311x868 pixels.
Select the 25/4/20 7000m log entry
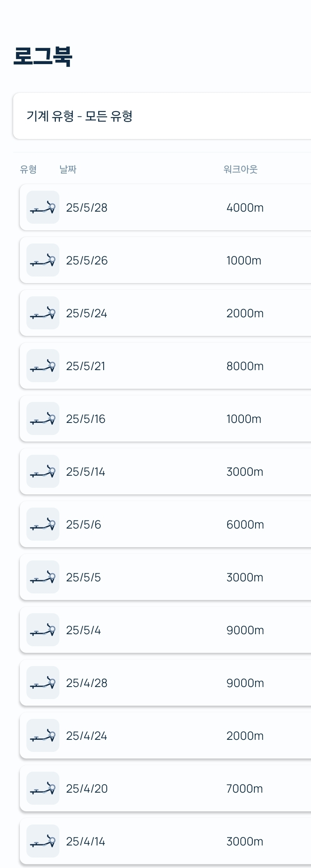tap(165, 788)
